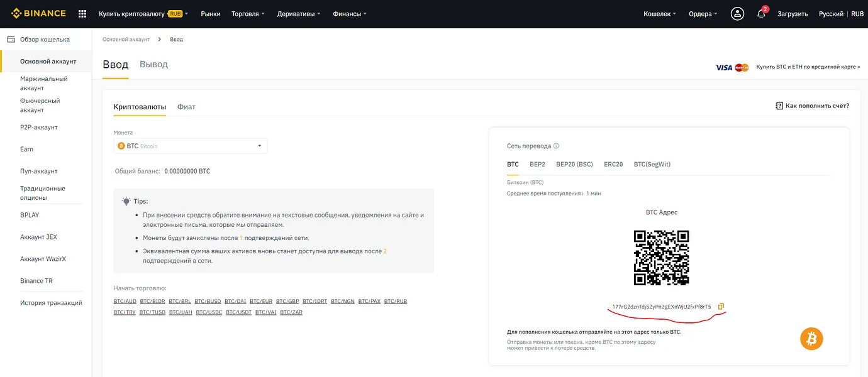868x377 pixels.
Task: Open the BTC/BUSD trading pair
Action: [208, 302]
